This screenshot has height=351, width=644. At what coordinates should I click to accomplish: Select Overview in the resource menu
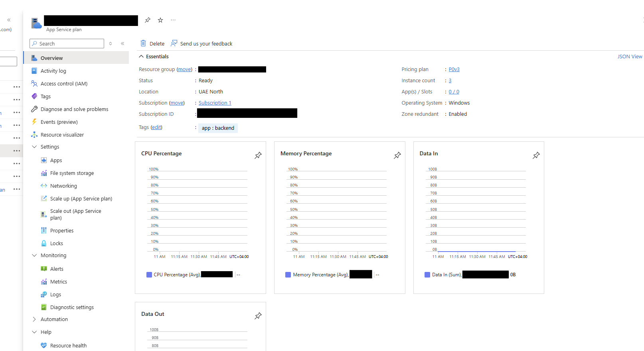coord(76,58)
